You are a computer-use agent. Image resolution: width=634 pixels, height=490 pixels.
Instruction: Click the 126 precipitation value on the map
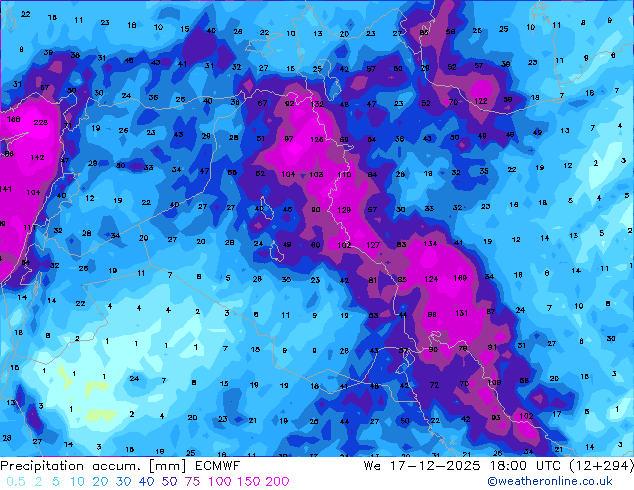317,139
